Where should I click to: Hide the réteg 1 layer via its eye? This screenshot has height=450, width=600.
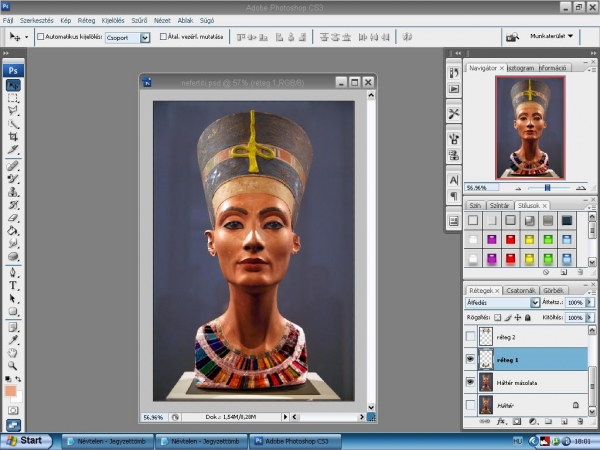471,359
